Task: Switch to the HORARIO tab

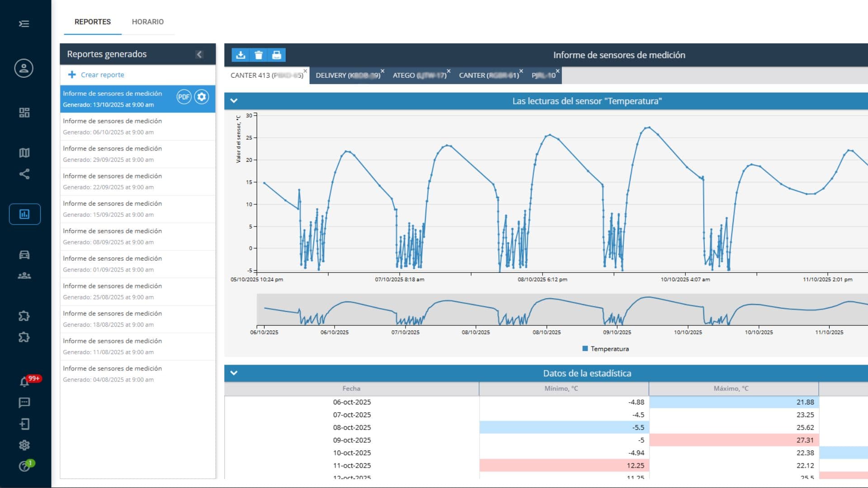Action: click(x=147, y=22)
